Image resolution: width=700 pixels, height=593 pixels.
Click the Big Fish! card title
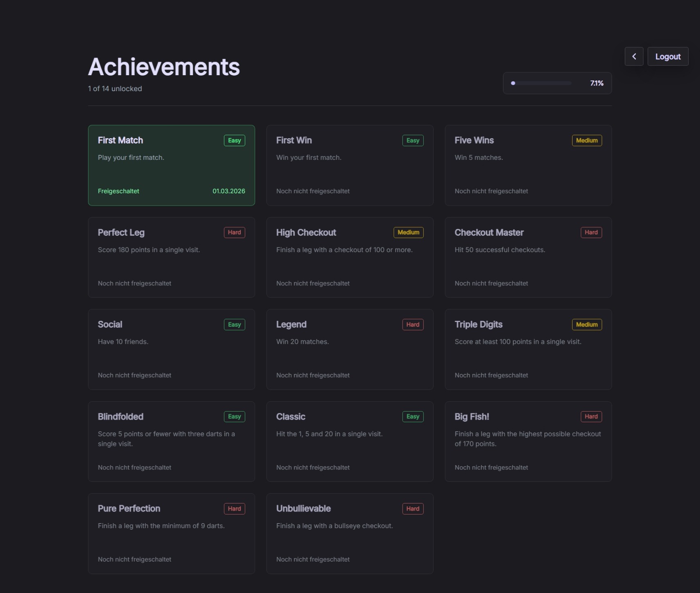tap(472, 416)
